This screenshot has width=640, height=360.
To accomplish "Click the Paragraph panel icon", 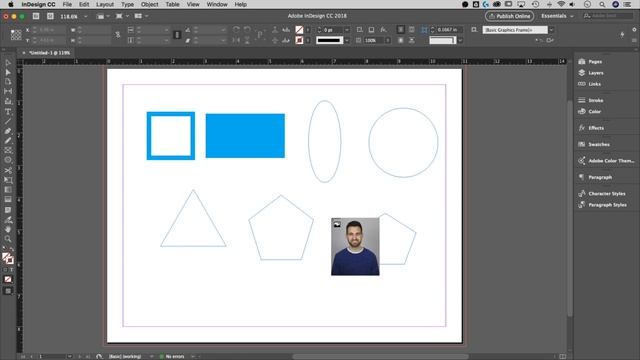I will 582,177.
